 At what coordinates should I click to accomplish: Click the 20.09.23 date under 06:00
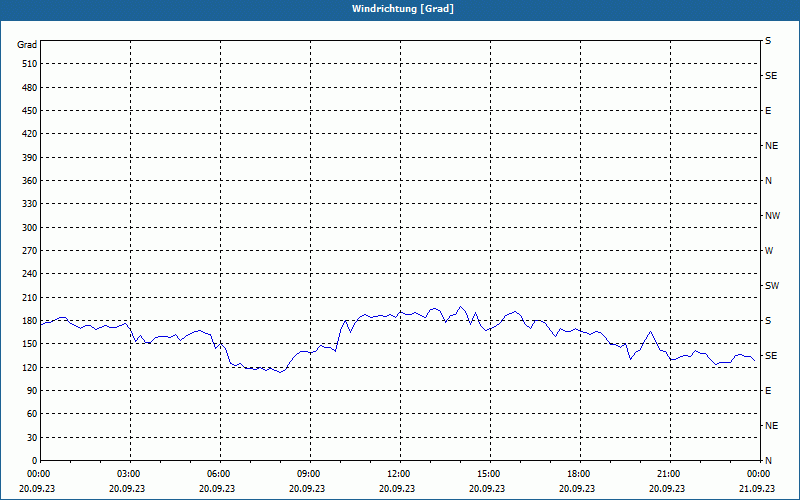[217, 488]
